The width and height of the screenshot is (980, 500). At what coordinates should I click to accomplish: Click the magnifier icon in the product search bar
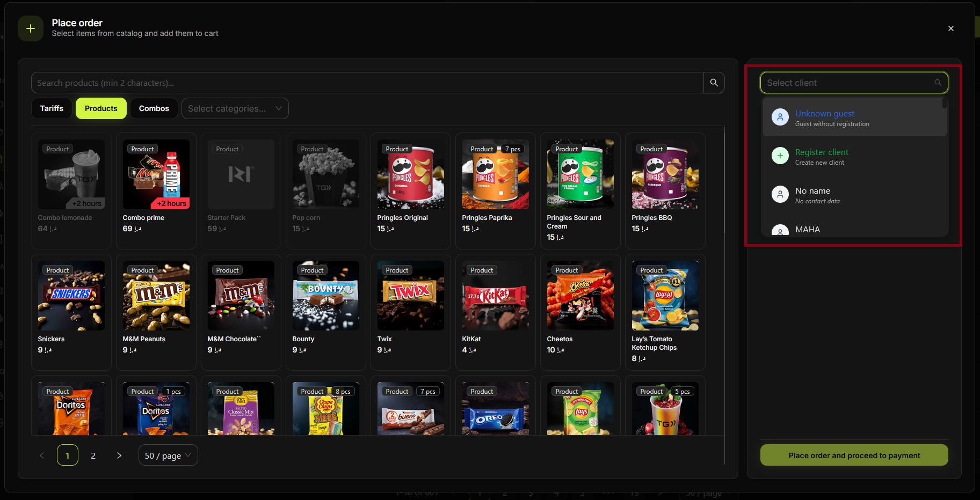(x=714, y=83)
